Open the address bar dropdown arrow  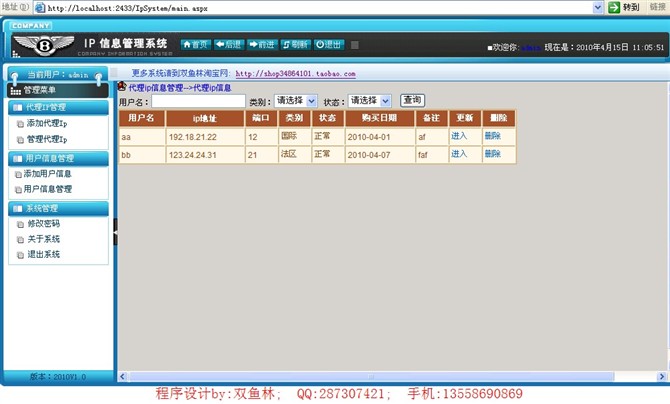[598, 7]
